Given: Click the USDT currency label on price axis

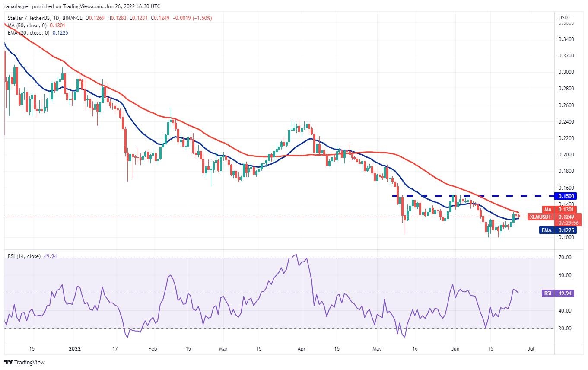Looking at the screenshot, I should 564,18.
